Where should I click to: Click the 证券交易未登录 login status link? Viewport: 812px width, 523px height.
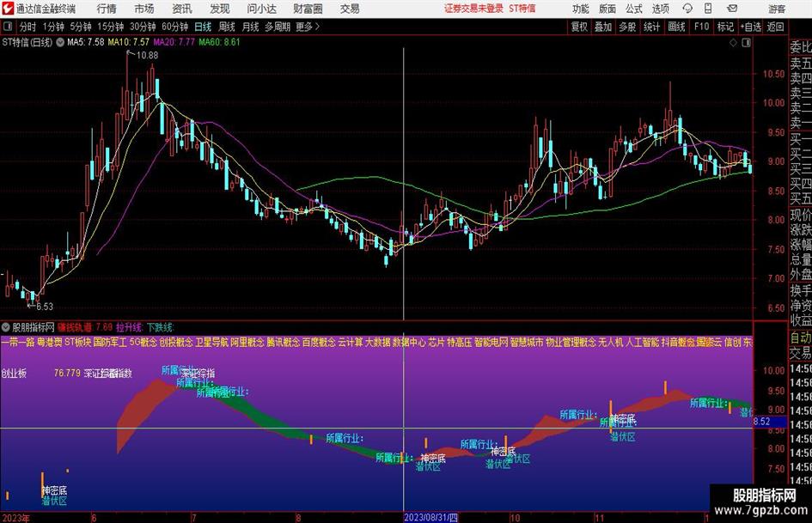473,9
